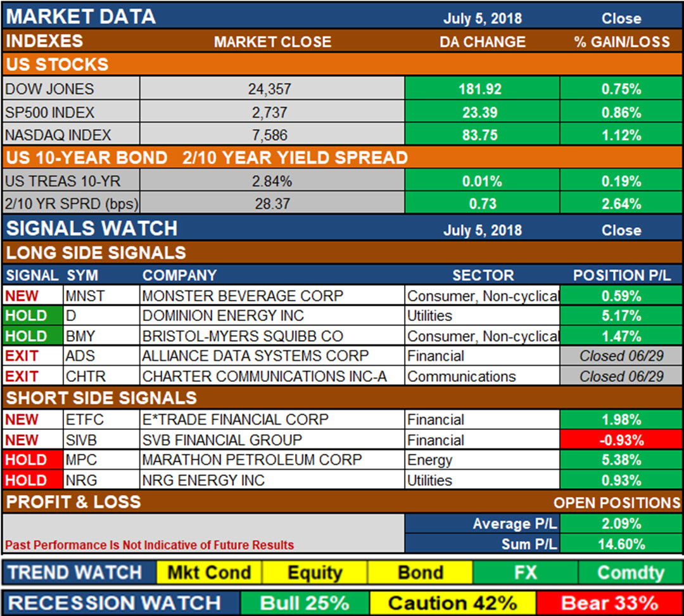This screenshot has height=616, width=684.
Task: Click the MARKET DATA title
Action: point(80,16)
